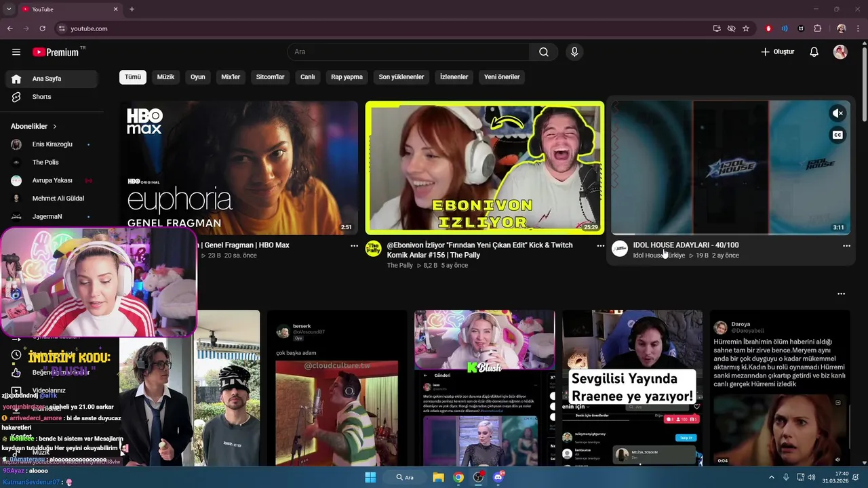Screen dimensions: 868x488
Task: Select the Sitcom'lar filter chip
Action: [x=270, y=77]
